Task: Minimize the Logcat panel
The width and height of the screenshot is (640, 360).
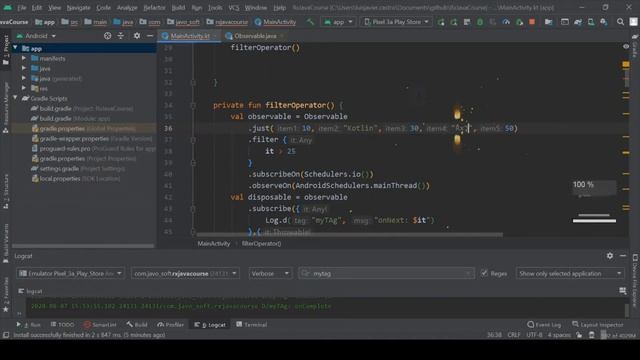Action: 623,256
